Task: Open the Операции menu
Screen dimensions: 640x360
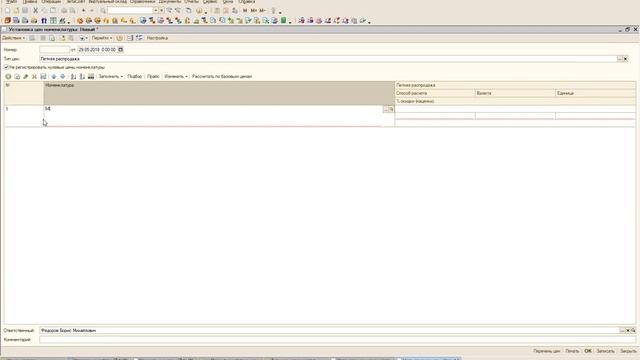Action: 51,2
